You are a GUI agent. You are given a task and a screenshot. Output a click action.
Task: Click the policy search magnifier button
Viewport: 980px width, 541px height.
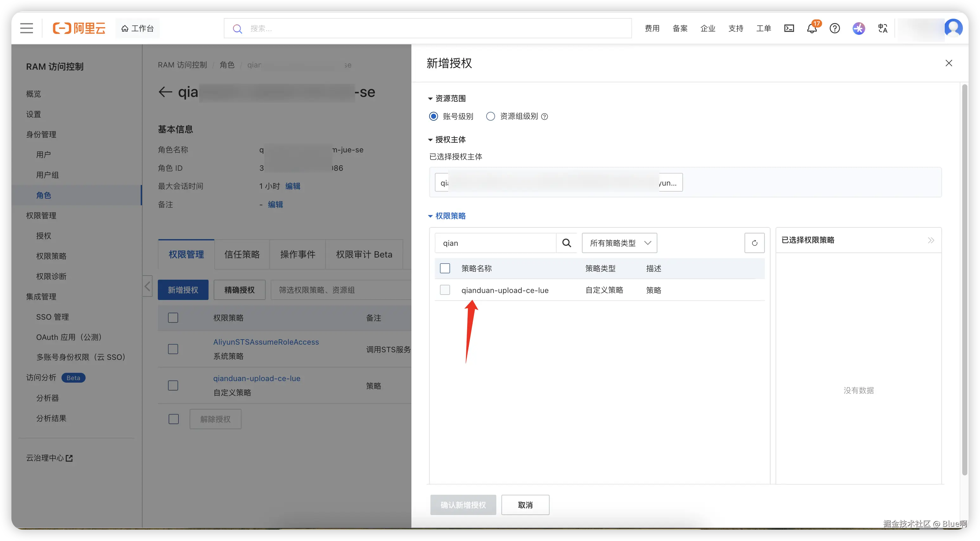(x=566, y=243)
